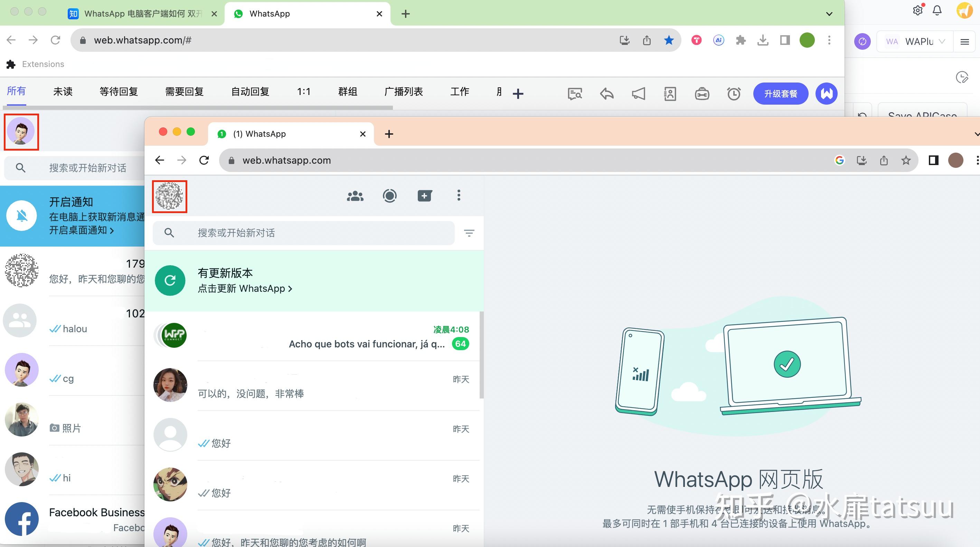Image resolution: width=980 pixels, height=547 pixels.
Task: Open Status icon in front WhatsApp window
Action: click(x=389, y=196)
